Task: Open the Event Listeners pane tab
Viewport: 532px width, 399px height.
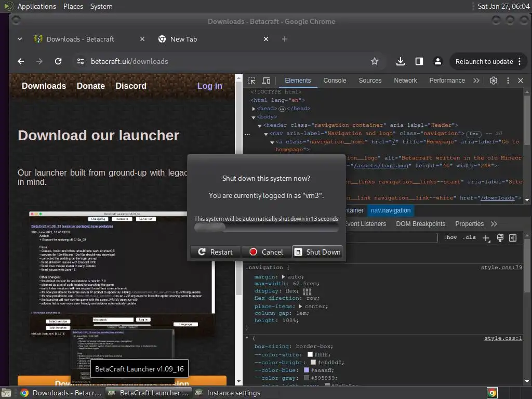Action: [x=366, y=224]
